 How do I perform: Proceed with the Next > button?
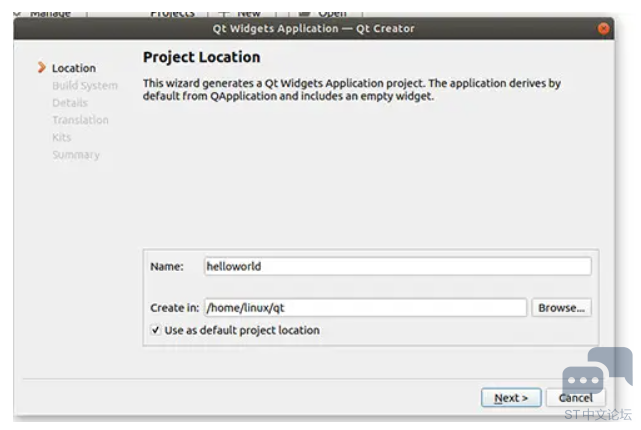point(511,398)
